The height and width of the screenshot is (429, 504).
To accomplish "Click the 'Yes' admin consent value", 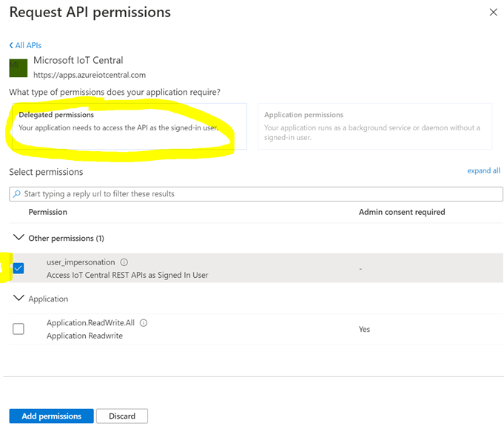I will [x=364, y=329].
